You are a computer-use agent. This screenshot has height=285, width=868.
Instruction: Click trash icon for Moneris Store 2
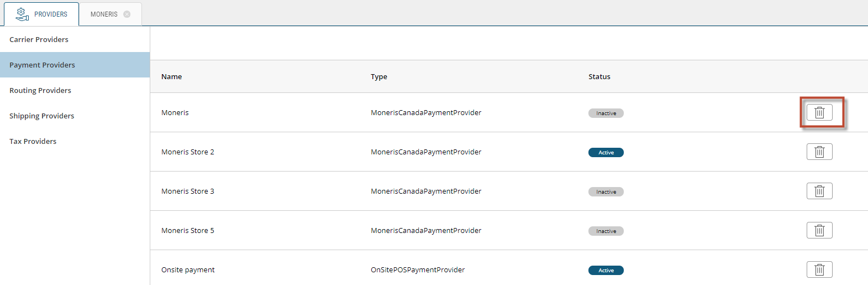(819, 152)
